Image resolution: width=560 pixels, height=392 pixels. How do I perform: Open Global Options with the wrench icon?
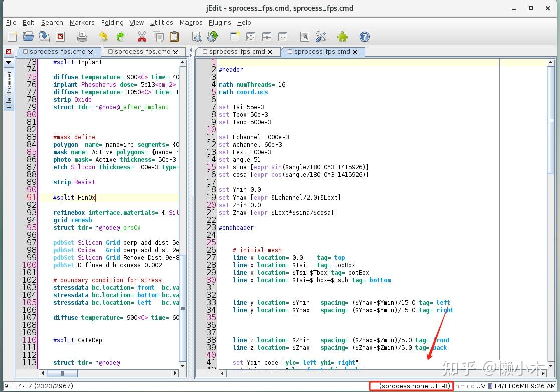pos(321,37)
